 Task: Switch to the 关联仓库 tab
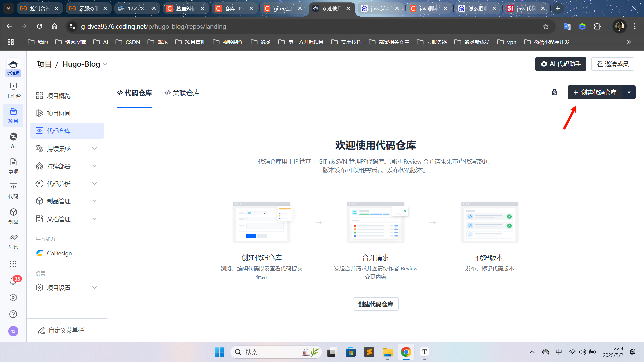tap(182, 93)
